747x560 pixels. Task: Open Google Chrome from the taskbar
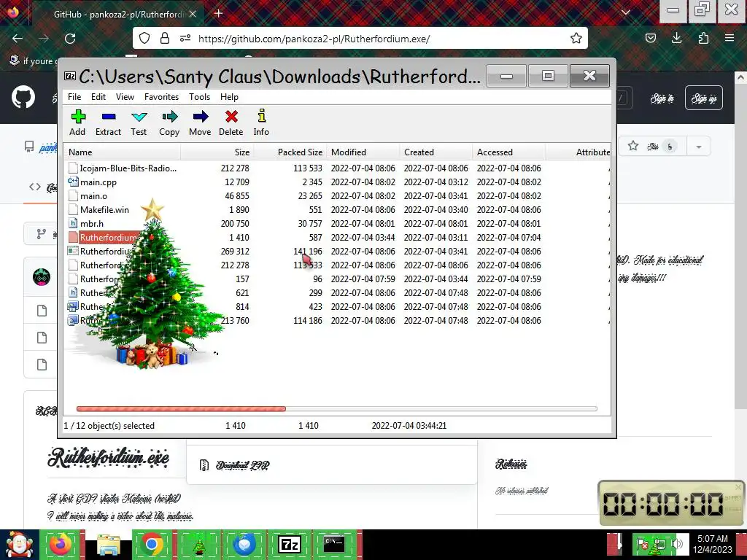point(152,545)
